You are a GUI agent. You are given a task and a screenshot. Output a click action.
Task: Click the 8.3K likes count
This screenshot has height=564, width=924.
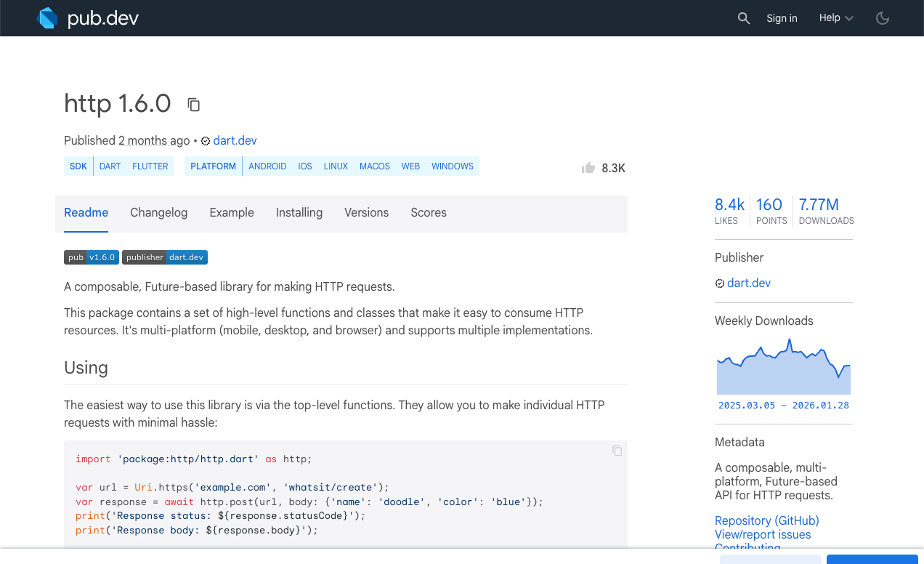click(614, 169)
